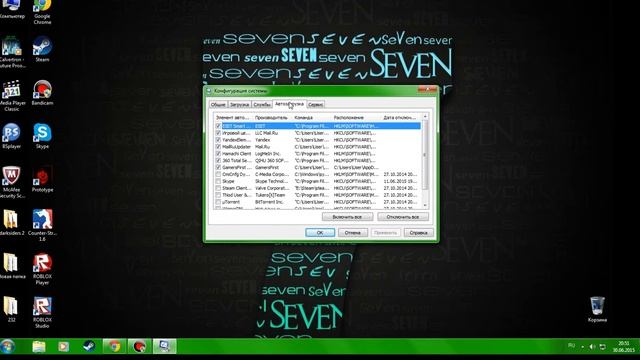Switch to Chrome in the taskbar
The height and width of the screenshot is (360, 640).
pos(114,347)
